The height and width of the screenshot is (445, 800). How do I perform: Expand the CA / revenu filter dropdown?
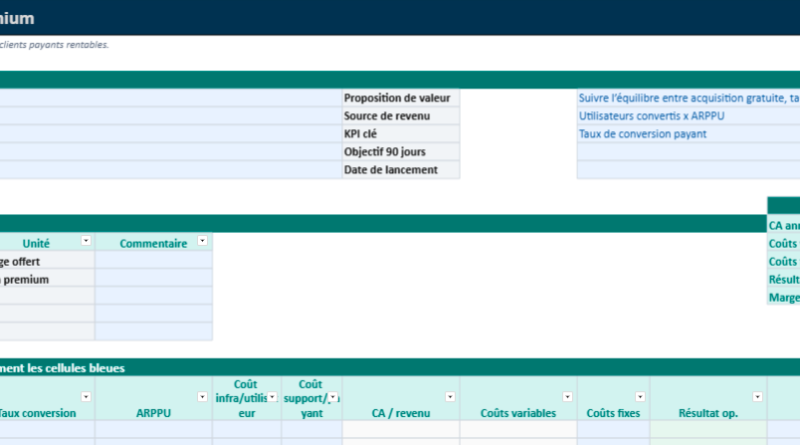[450, 398]
